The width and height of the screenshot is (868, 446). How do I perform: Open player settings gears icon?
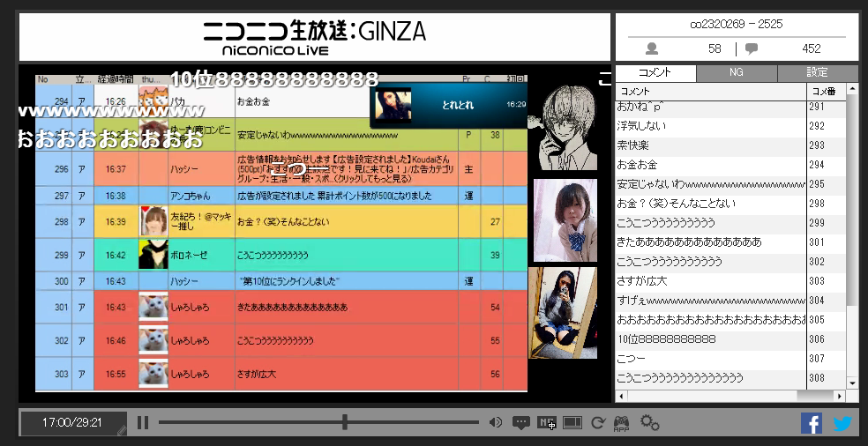tap(650, 423)
